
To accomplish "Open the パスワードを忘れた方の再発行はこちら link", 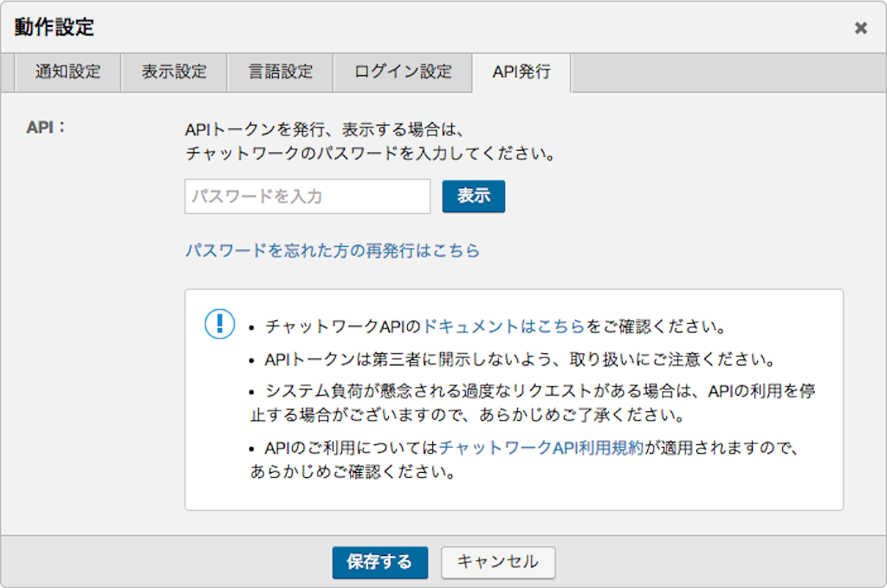I will pos(333,250).
